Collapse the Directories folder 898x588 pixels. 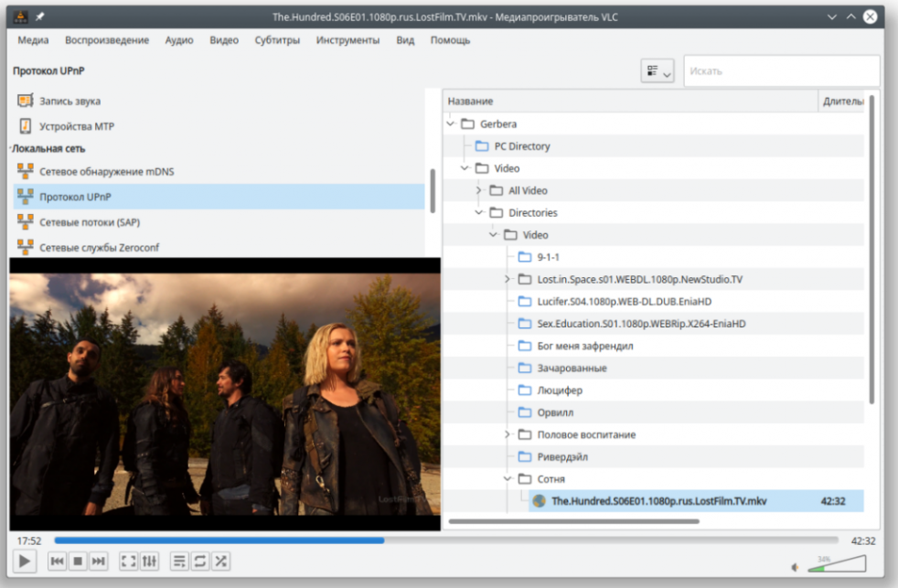479,212
